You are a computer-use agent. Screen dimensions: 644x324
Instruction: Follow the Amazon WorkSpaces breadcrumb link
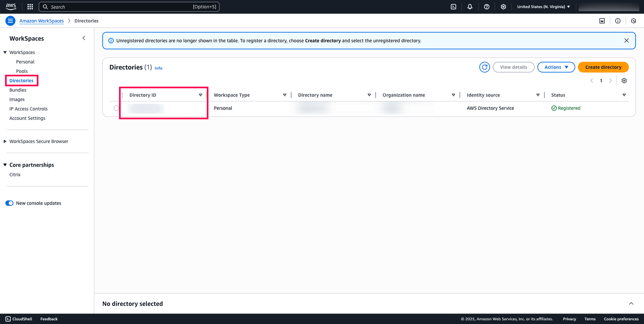point(42,21)
